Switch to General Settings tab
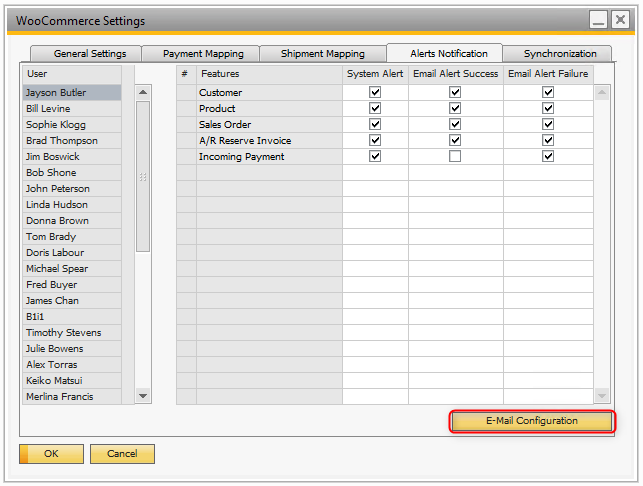The height and width of the screenshot is (486, 643). 89,54
